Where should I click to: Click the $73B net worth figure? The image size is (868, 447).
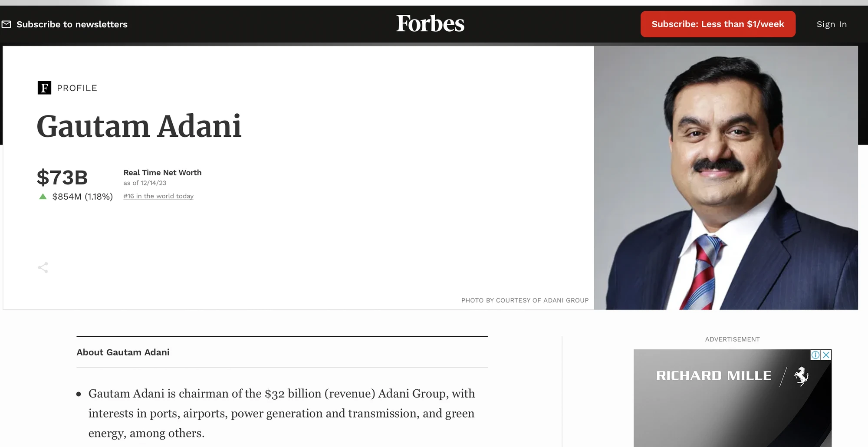(62, 177)
